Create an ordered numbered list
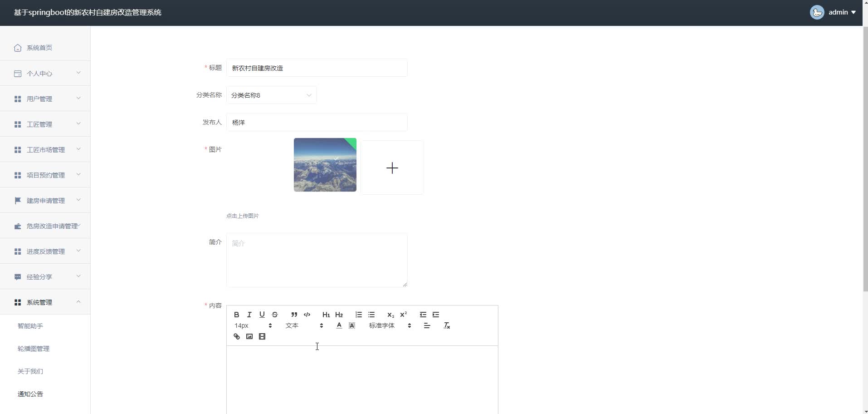 coord(358,315)
